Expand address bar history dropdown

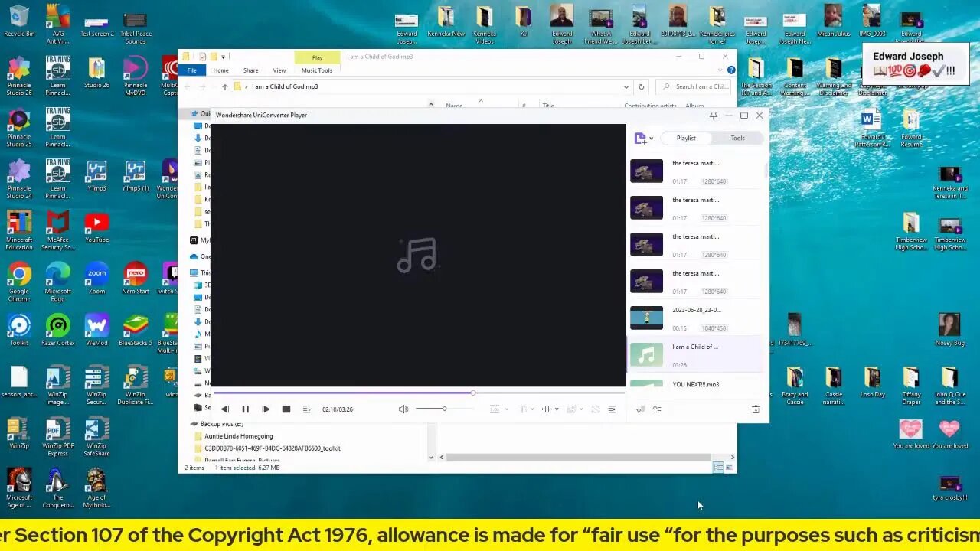(x=626, y=86)
